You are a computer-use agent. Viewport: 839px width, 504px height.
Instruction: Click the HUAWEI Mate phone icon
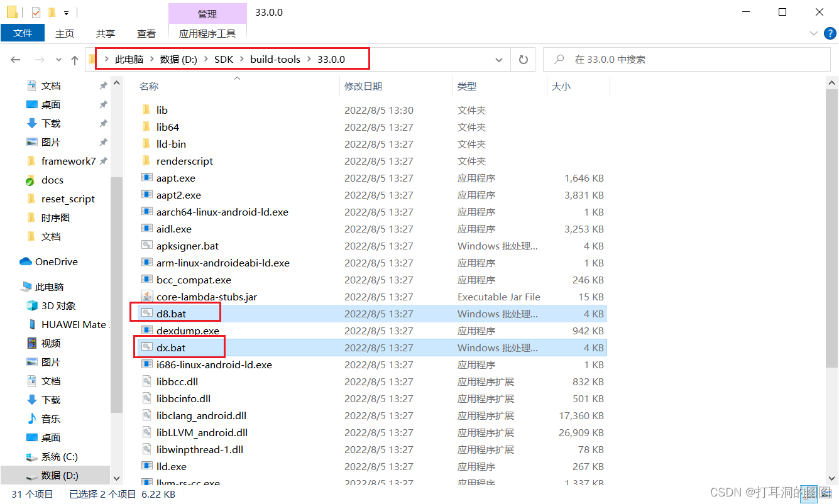coord(32,324)
